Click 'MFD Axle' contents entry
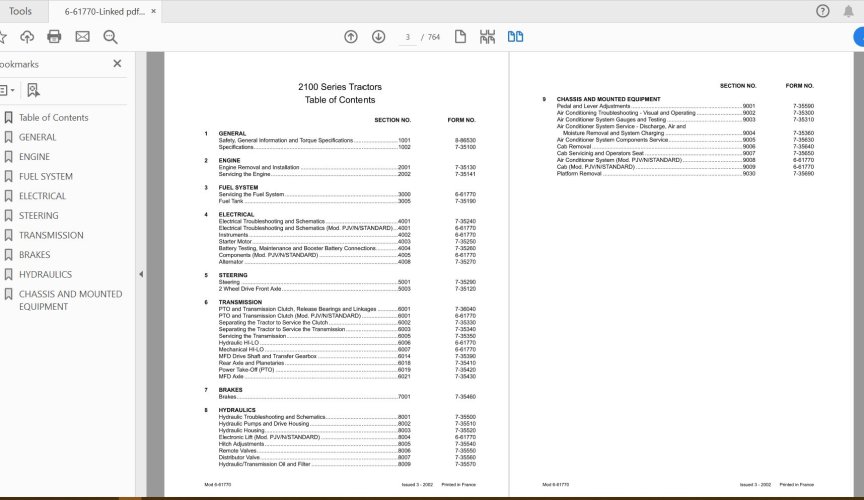The height and width of the screenshot is (500, 864). point(231,377)
